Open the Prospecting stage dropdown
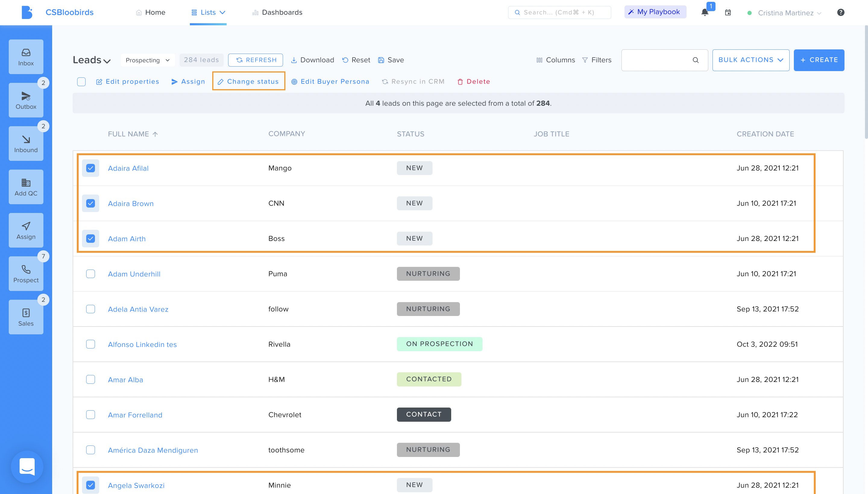 pyautogui.click(x=148, y=60)
